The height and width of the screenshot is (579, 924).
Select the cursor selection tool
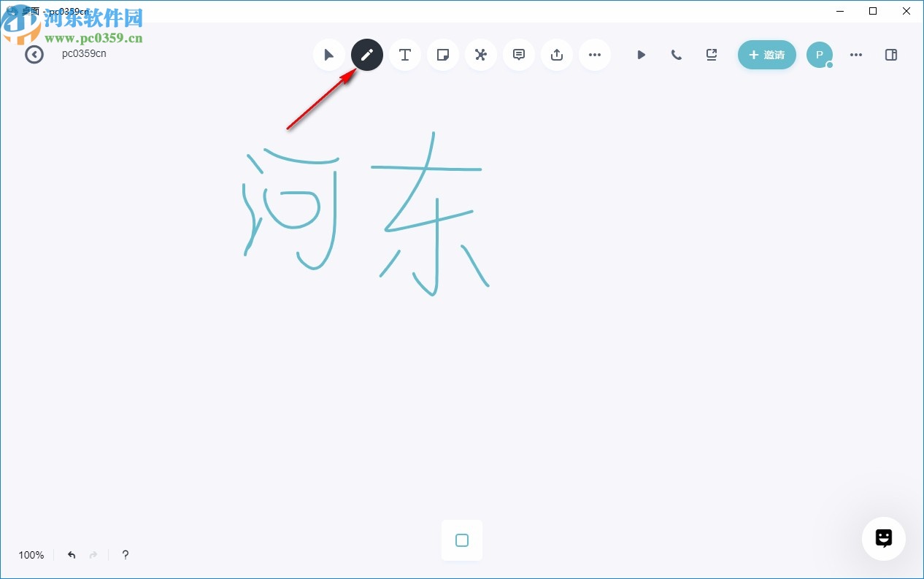329,54
